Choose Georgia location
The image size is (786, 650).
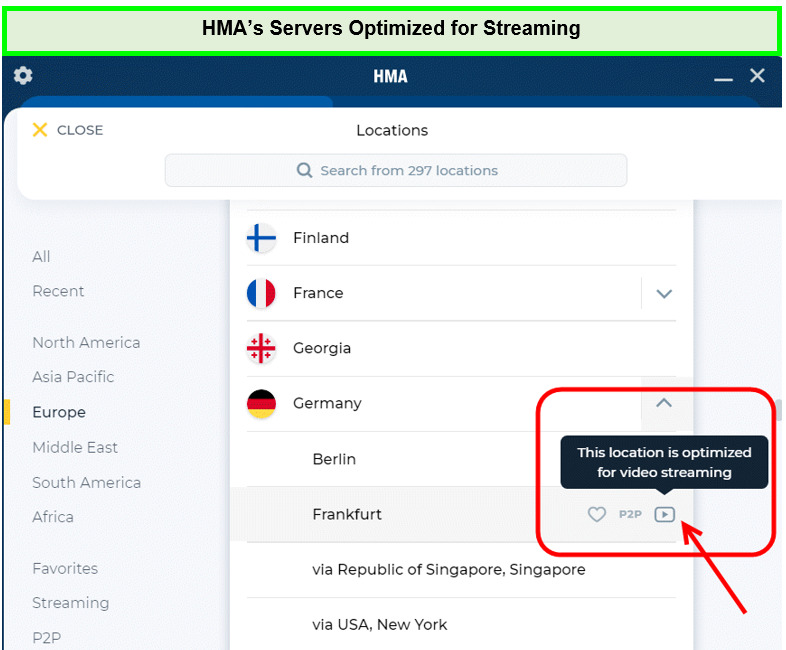461,348
